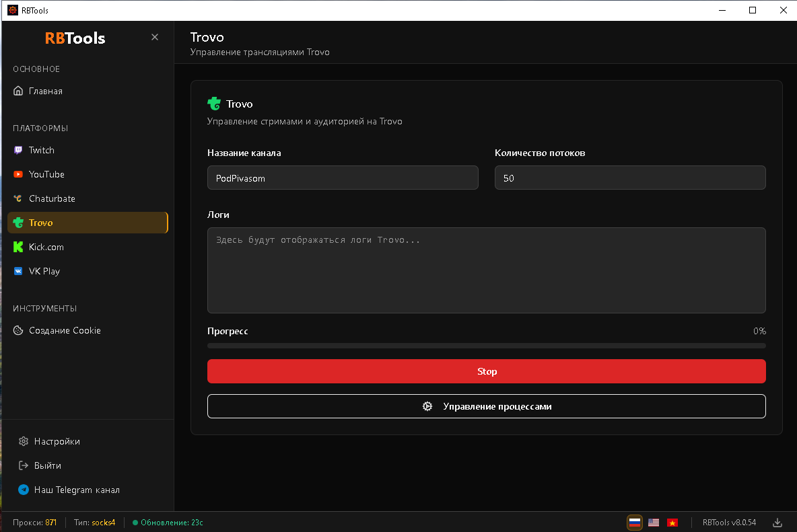Collapse the sidebar with X button

pos(155,37)
